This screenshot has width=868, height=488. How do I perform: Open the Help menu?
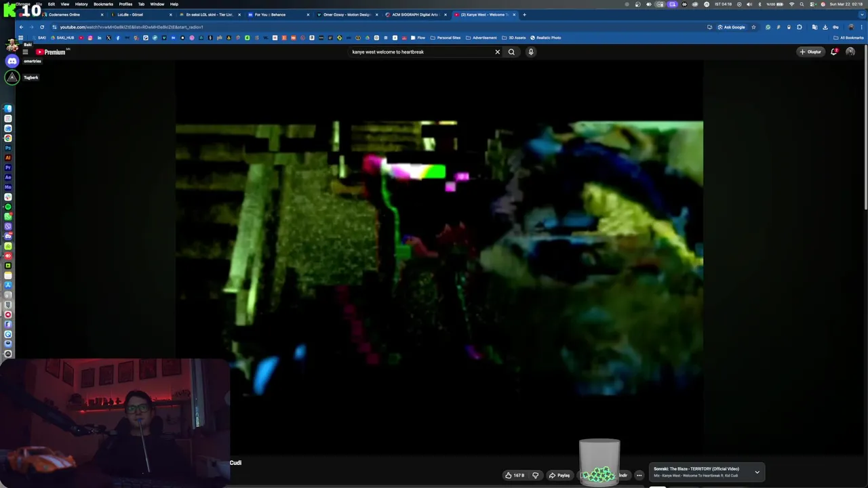pos(174,4)
